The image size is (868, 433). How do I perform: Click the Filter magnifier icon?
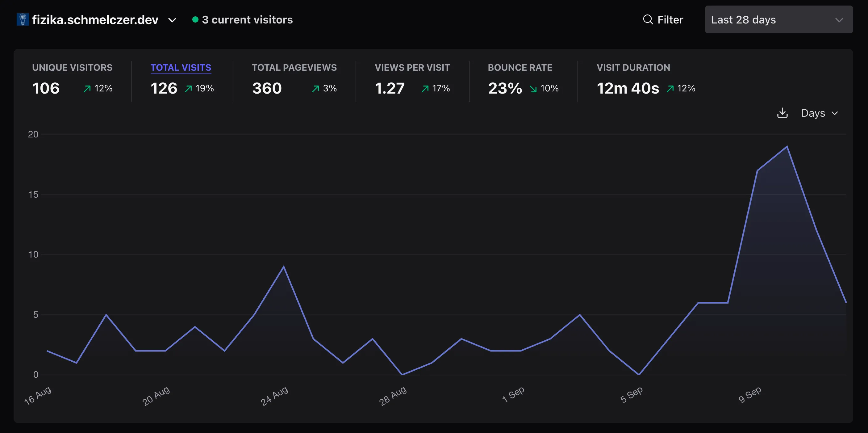[648, 19]
